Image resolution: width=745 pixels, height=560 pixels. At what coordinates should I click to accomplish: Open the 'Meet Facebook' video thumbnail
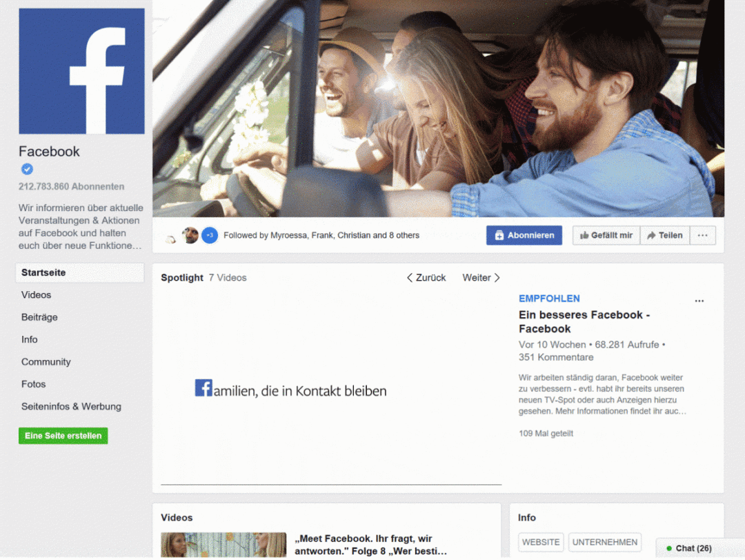pos(223,545)
